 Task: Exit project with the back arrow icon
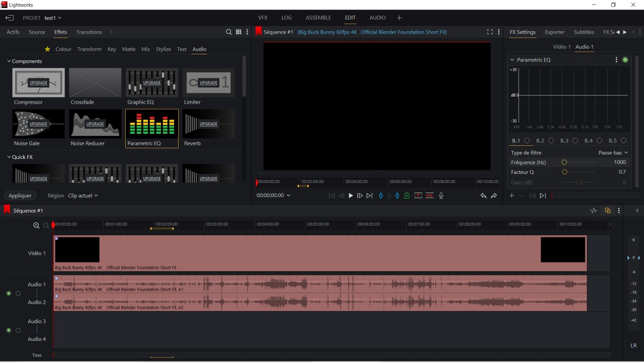(x=10, y=18)
